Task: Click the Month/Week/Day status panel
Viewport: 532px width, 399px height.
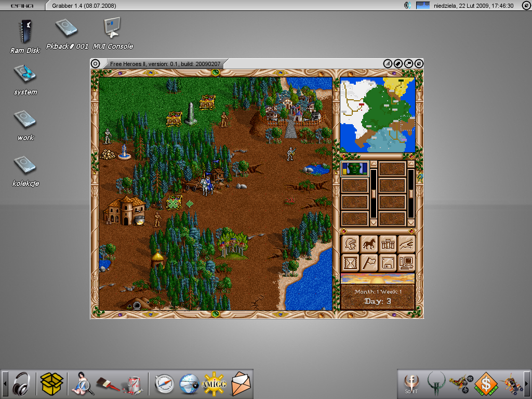Action: pos(378,297)
